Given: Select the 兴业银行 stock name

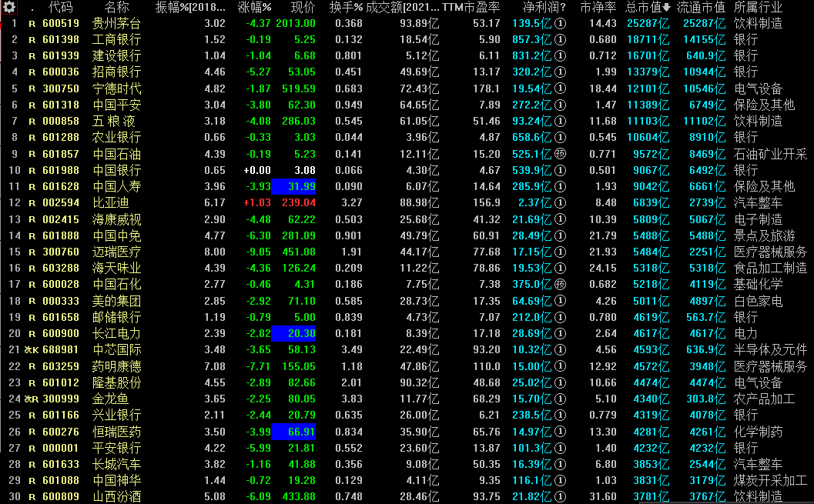Looking at the screenshot, I should pos(117,415).
